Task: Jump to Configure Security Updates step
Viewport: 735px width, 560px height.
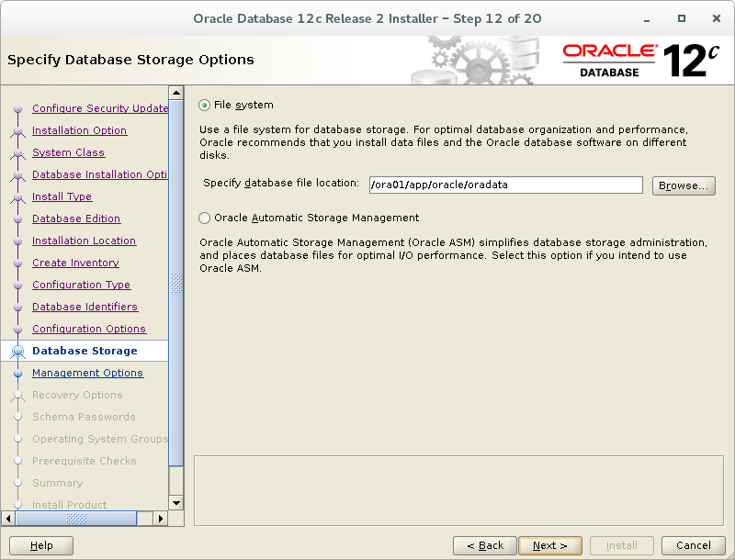Action: (x=100, y=108)
